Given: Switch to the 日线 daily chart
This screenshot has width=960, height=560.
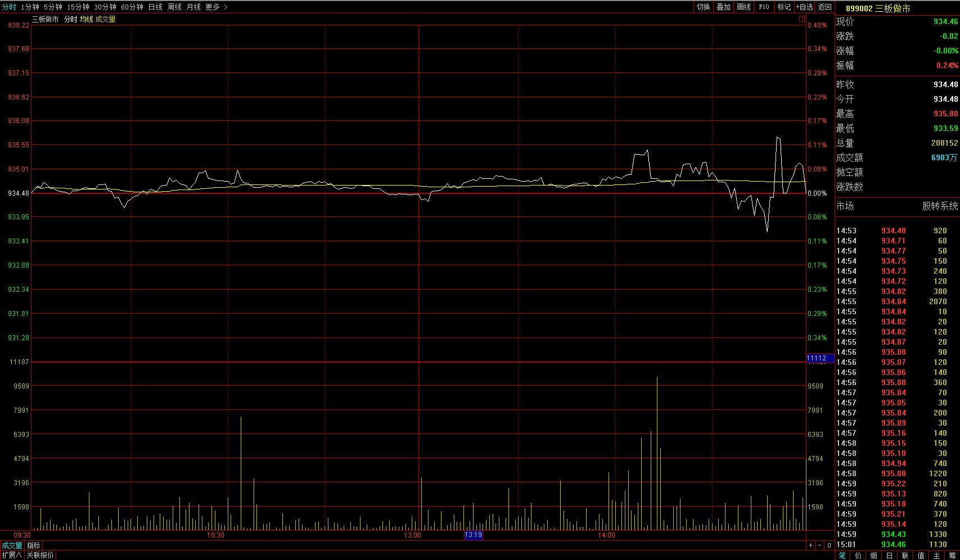Looking at the screenshot, I should [155, 7].
